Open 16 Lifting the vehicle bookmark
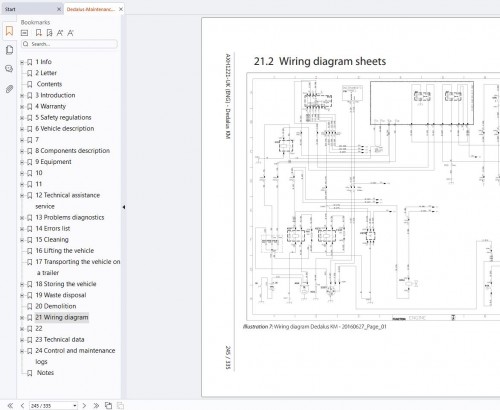Viewport: 500px width, 410px height. pos(65,251)
